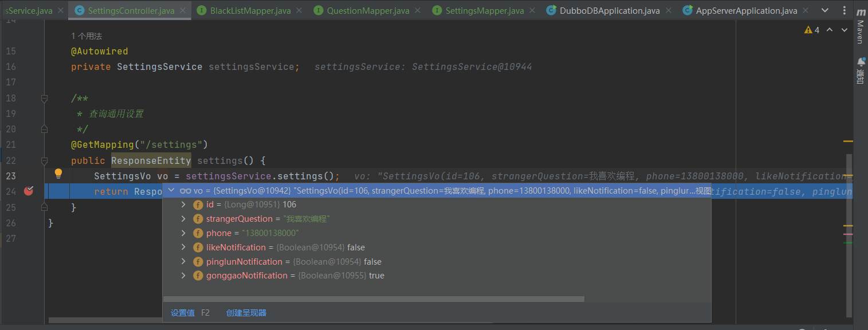Click the strangerQuestion value "我喜欢编程"

point(307,219)
